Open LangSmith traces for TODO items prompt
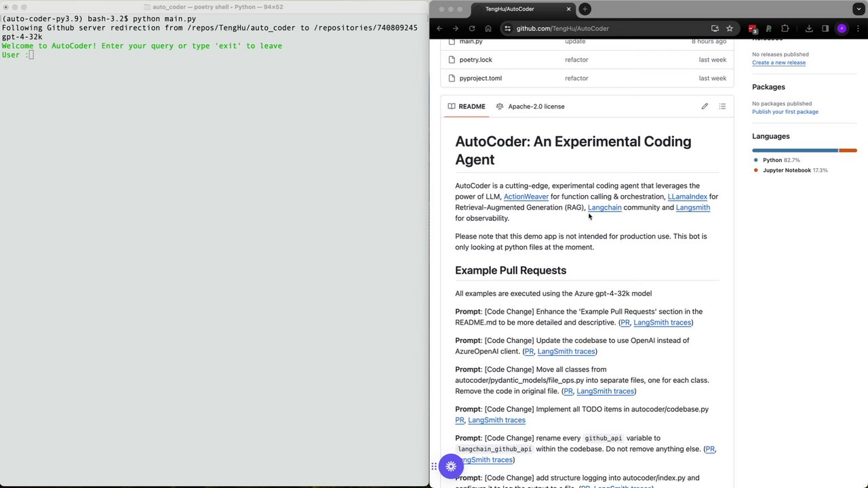The image size is (868, 488). [496, 420]
